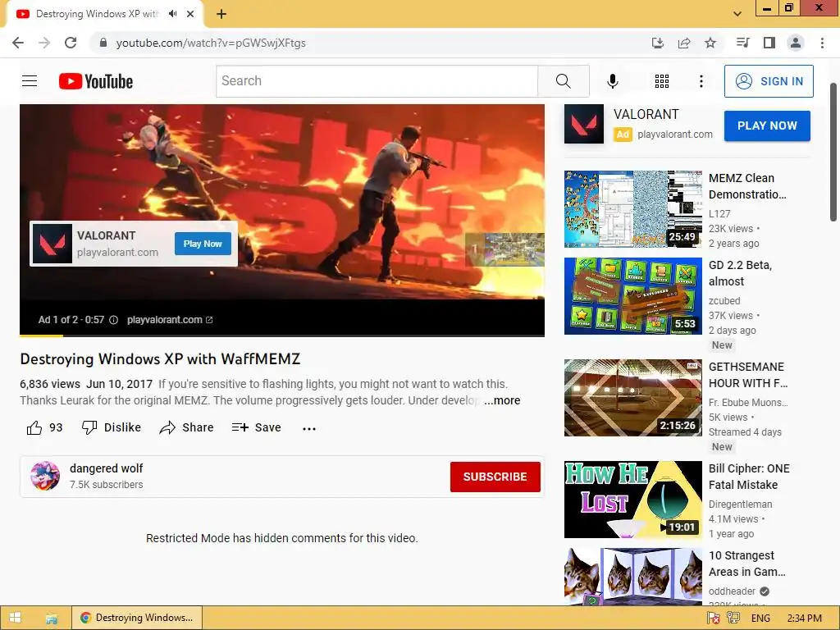Go back with browser back arrow
Viewport: 840px width, 630px height.
(x=18, y=43)
